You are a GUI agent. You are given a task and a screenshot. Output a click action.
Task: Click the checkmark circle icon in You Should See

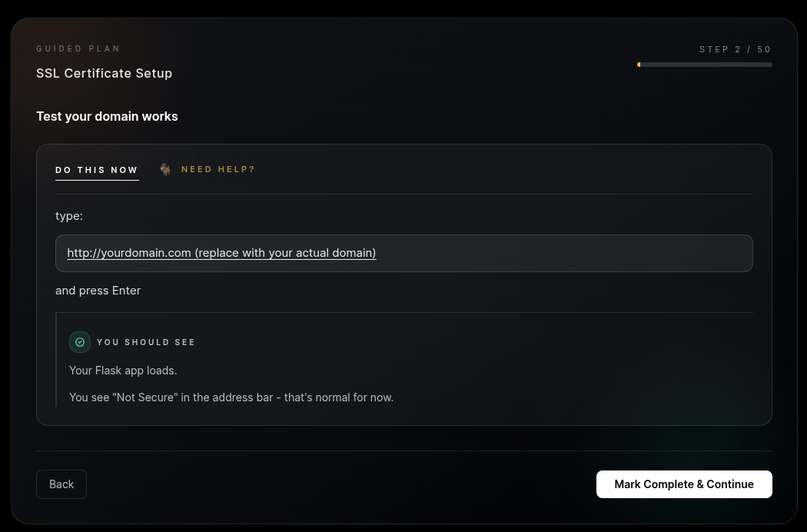coord(80,342)
